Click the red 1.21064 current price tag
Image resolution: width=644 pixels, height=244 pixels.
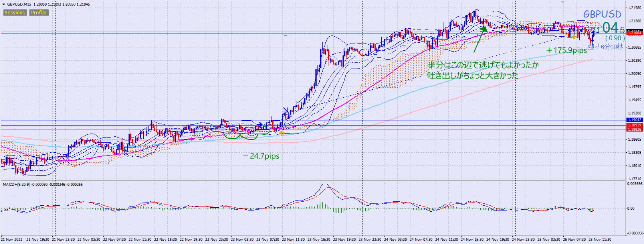click(634, 33)
